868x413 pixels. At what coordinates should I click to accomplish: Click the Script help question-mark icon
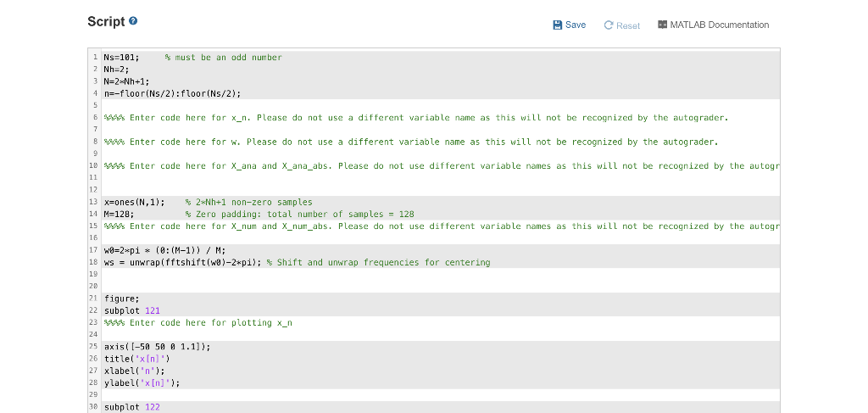coord(133,21)
